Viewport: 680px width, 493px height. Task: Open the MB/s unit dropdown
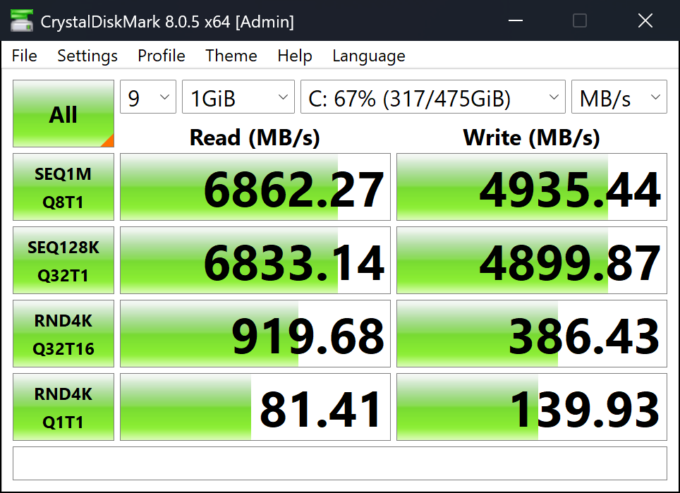[619, 97]
